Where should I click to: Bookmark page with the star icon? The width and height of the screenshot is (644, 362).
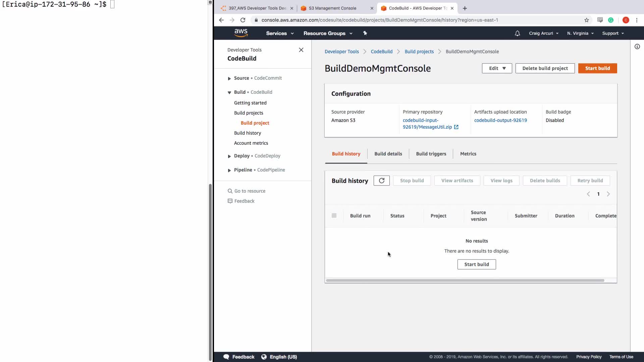pyautogui.click(x=586, y=20)
